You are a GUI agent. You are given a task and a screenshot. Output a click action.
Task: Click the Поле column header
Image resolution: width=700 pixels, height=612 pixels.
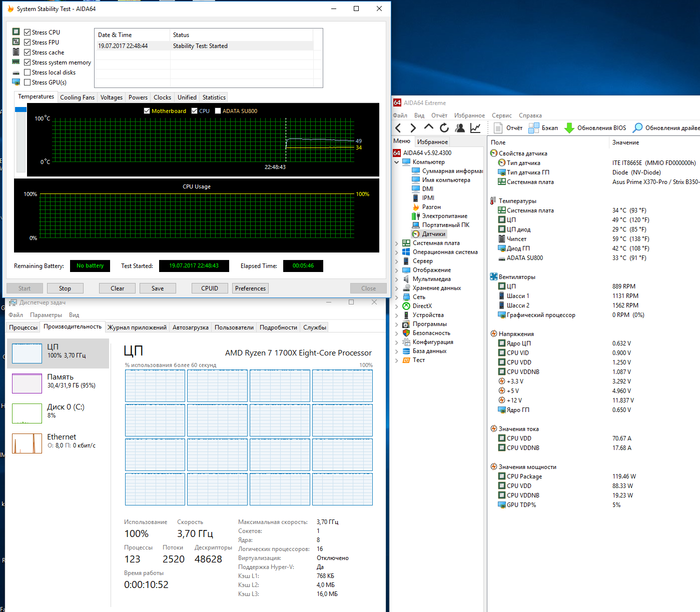click(x=548, y=142)
